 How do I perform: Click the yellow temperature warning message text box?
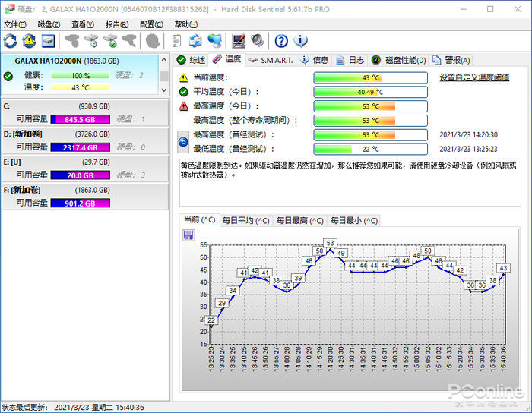pos(350,182)
